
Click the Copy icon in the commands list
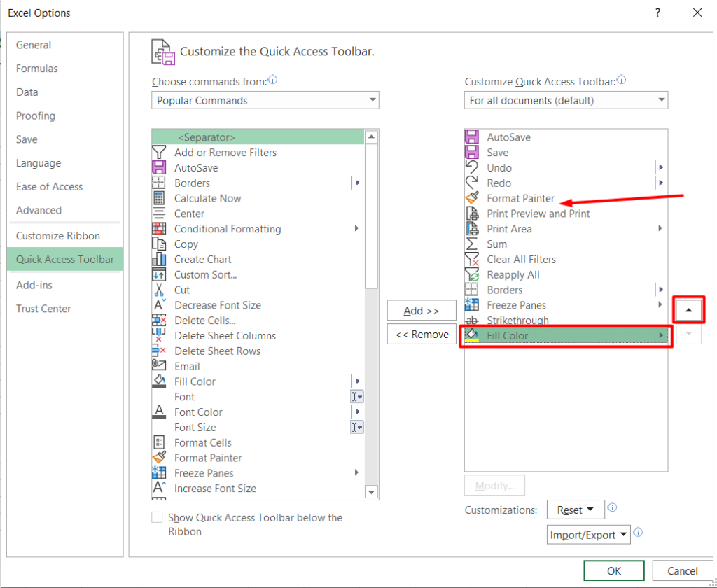tap(159, 244)
